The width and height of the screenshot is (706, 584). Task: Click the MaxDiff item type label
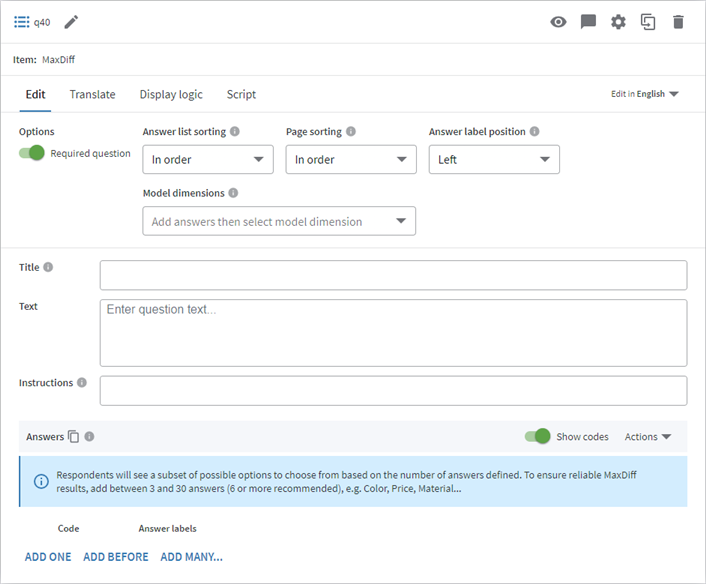[59, 59]
